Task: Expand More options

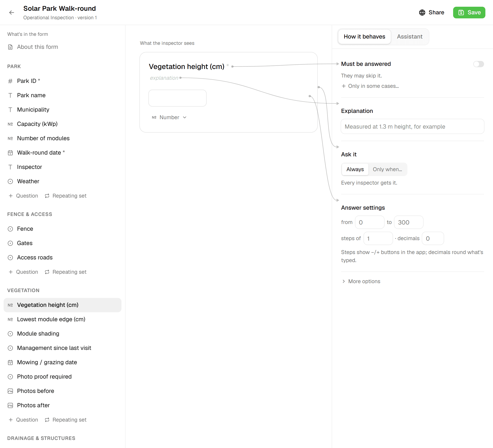Action: (x=361, y=282)
